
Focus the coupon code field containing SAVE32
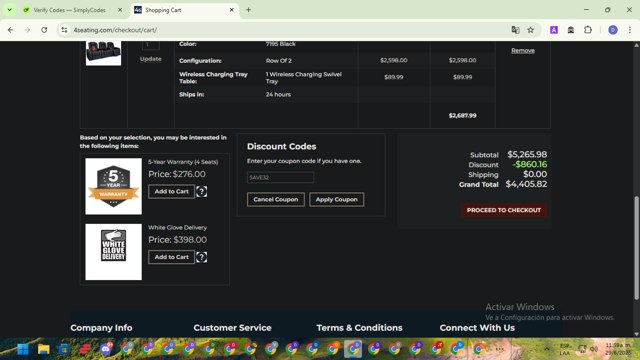[x=280, y=178]
